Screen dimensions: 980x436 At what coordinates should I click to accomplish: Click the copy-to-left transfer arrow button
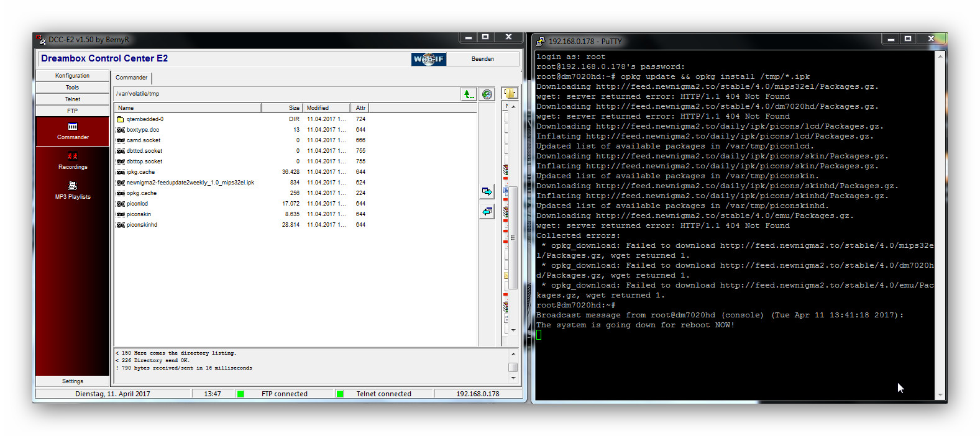(487, 212)
